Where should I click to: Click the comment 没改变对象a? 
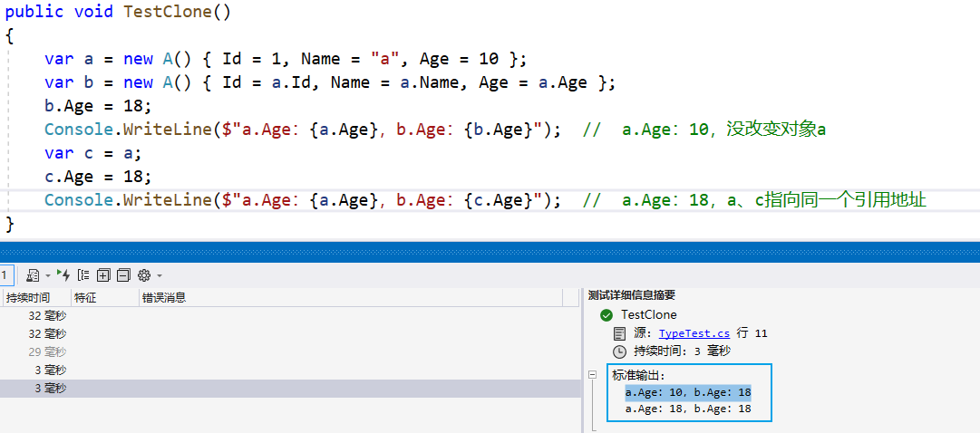tap(776, 130)
